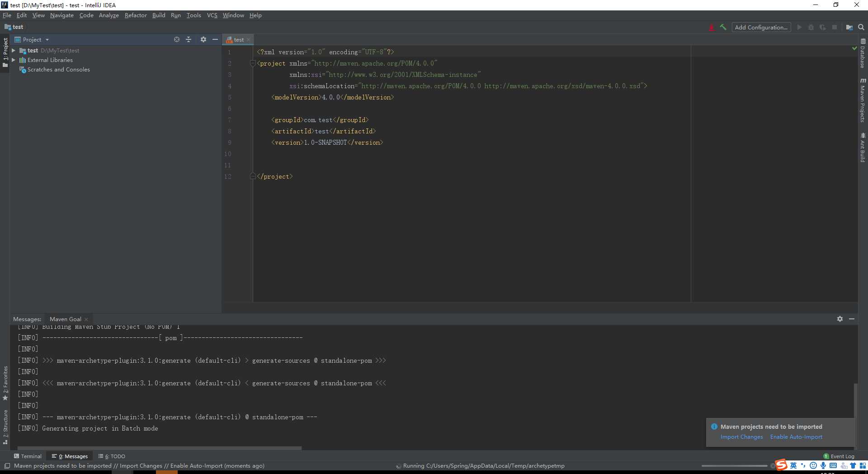The image size is (868, 474).
Task: Open the File menu
Action: click(x=7, y=15)
